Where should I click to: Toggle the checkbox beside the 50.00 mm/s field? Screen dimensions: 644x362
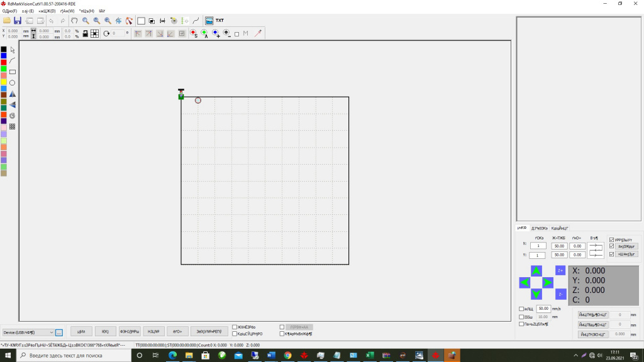click(x=521, y=309)
